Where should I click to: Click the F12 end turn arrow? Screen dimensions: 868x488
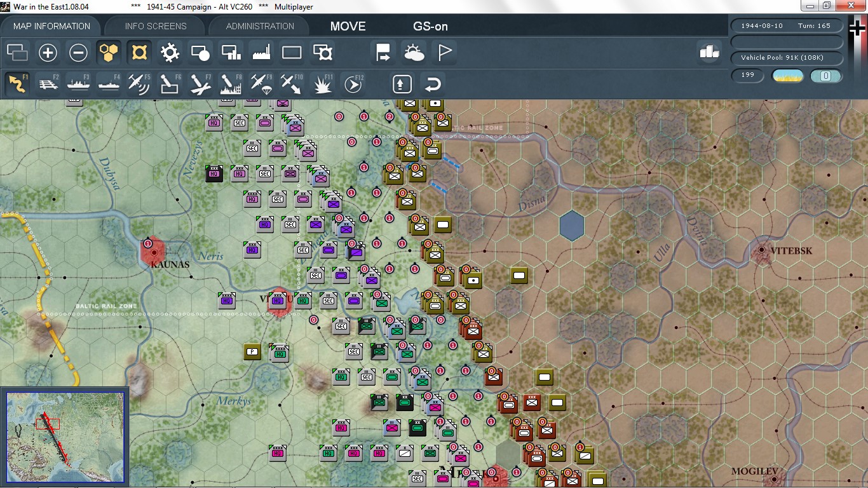click(353, 84)
